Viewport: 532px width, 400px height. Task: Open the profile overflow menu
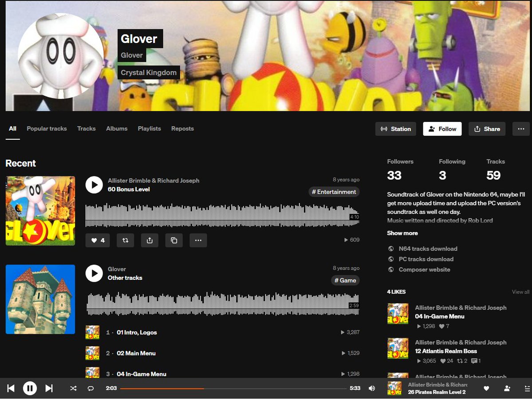pos(521,129)
